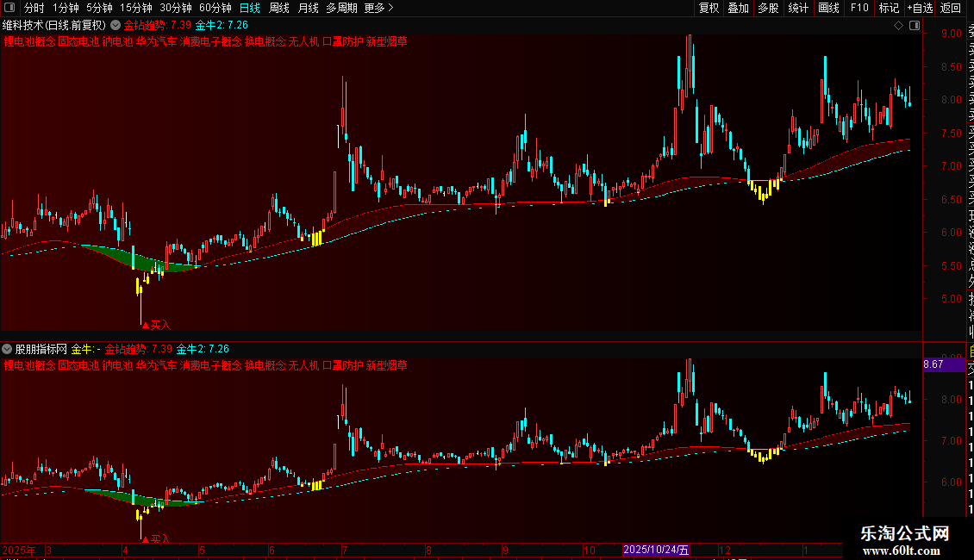Switch to 周线 weekly tab
The image size is (974, 560).
click(279, 8)
